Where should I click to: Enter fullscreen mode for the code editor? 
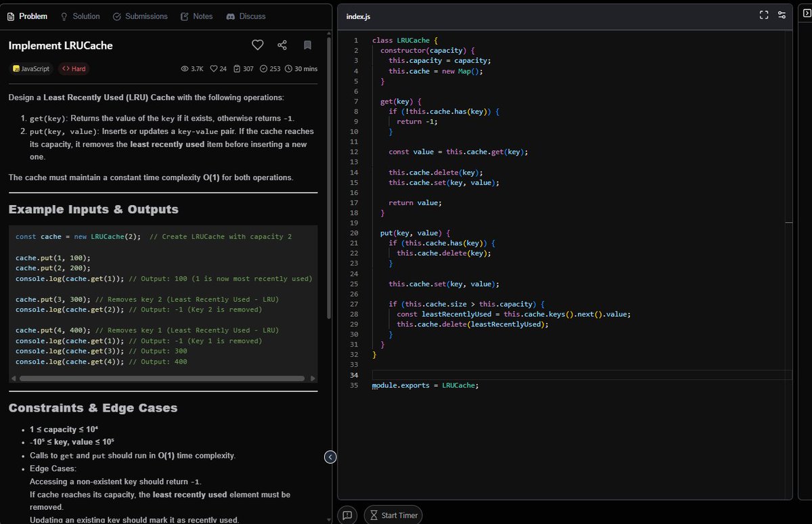coord(764,16)
